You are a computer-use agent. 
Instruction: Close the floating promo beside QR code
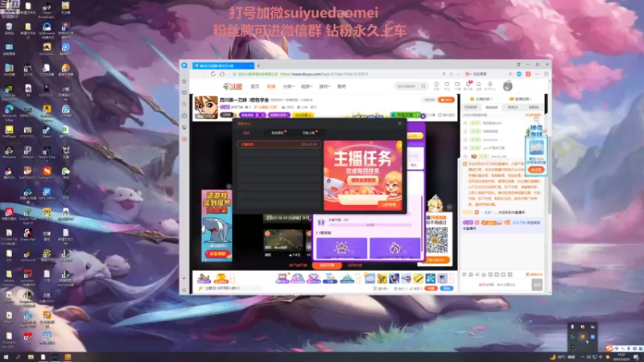449,207
